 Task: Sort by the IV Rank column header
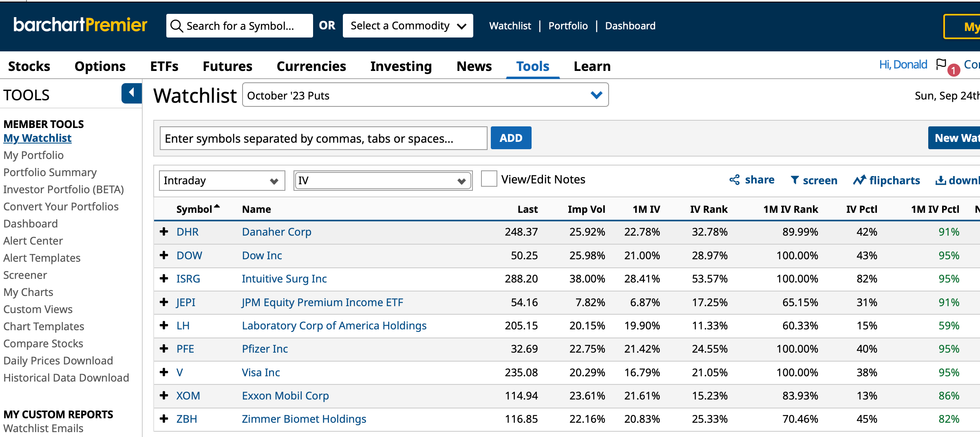[709, 209]
